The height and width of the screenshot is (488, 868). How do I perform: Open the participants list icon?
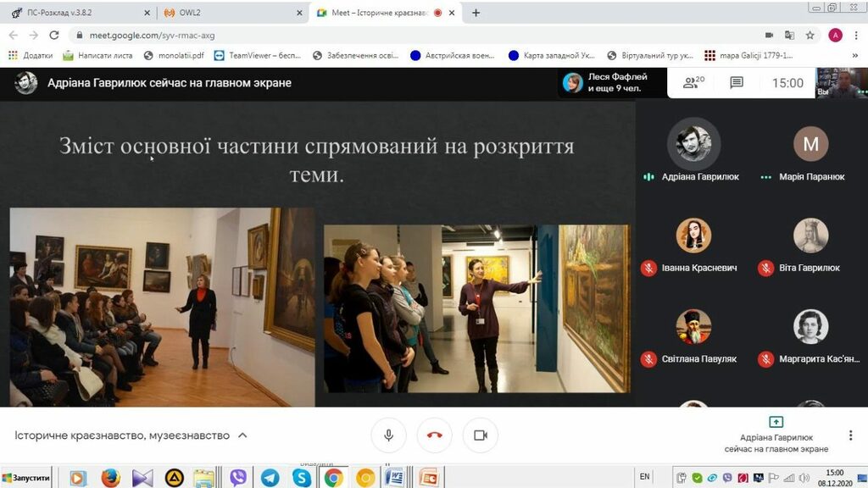[x=693, y=82]
